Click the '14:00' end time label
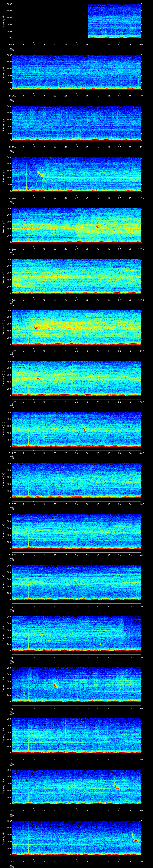The image size is (153, 868). (141, 249)
